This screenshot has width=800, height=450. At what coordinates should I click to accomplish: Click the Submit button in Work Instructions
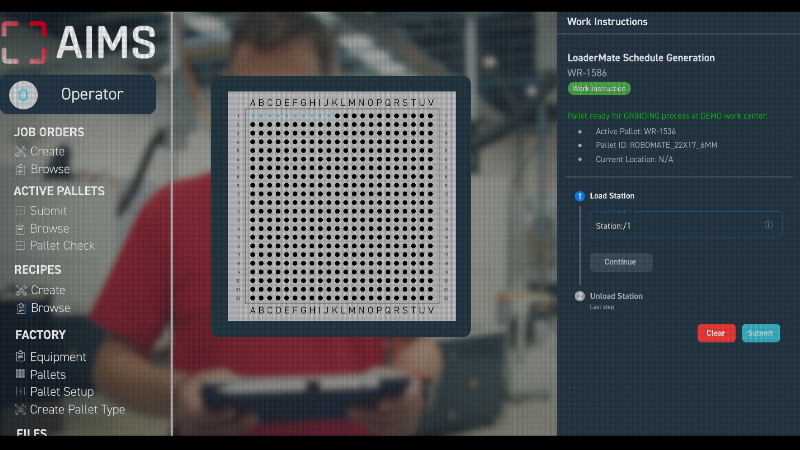click(x=761, y=333)
